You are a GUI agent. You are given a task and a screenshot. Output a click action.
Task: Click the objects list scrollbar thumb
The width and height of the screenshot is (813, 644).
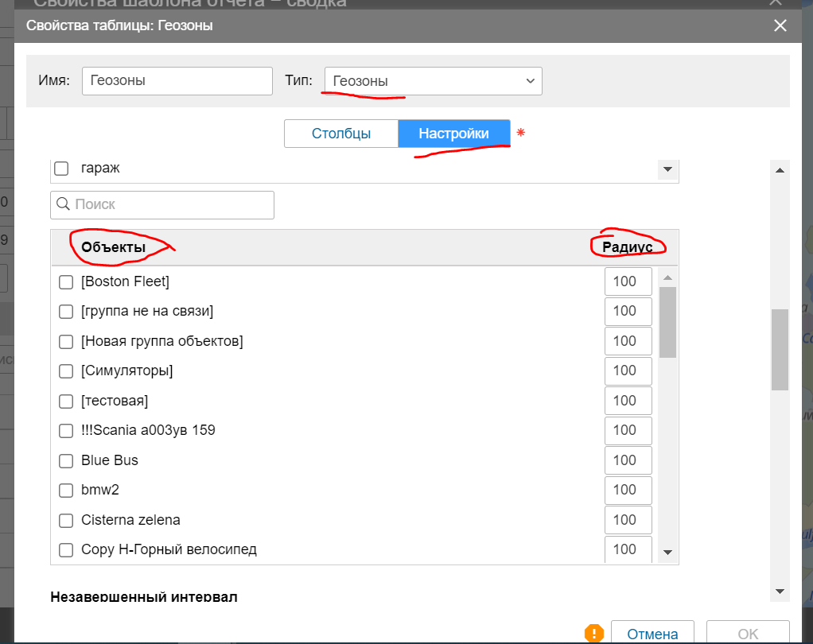(668, 322)
